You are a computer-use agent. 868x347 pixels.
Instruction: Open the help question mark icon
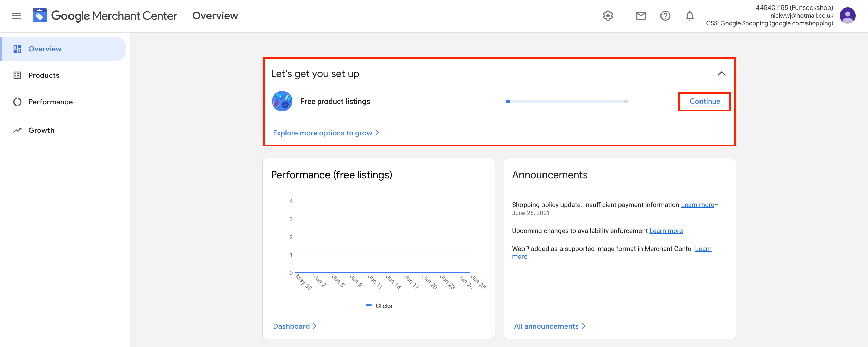[x=665, y=16]
